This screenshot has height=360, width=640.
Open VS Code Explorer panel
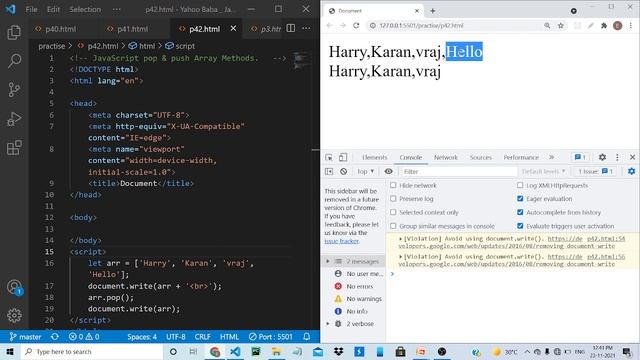point(14,32)
